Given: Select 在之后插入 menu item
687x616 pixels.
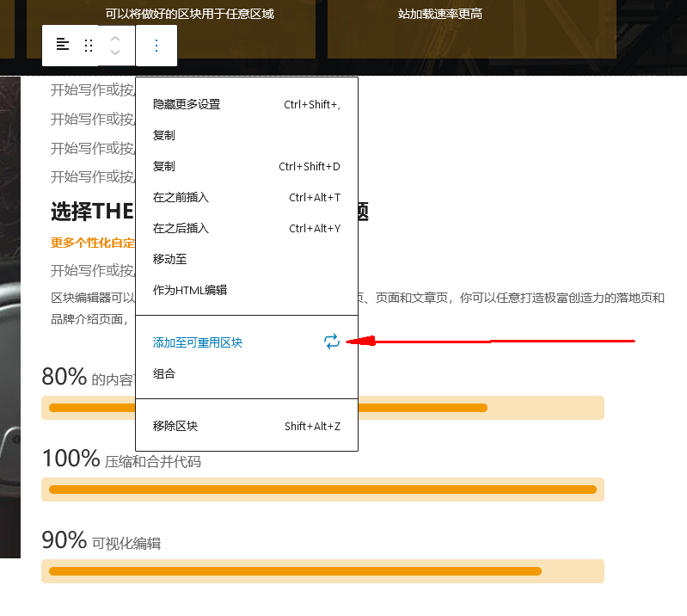Looking at the screenshot, I should (247, 228).
